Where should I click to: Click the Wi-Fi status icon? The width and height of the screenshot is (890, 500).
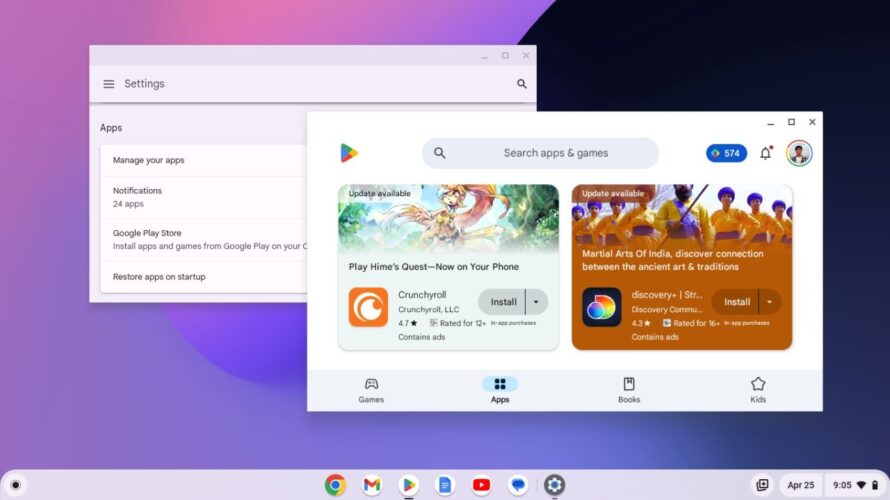coord(862,485)
